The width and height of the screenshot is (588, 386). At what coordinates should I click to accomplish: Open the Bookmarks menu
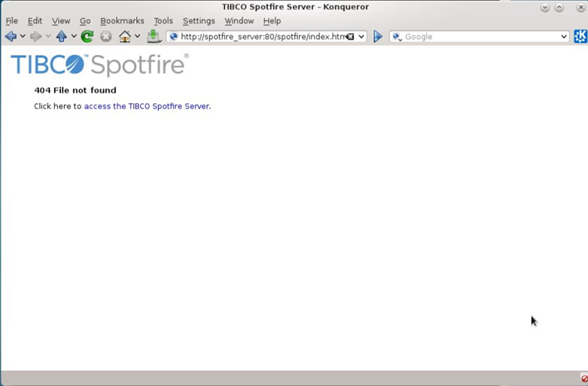[122, 21]
